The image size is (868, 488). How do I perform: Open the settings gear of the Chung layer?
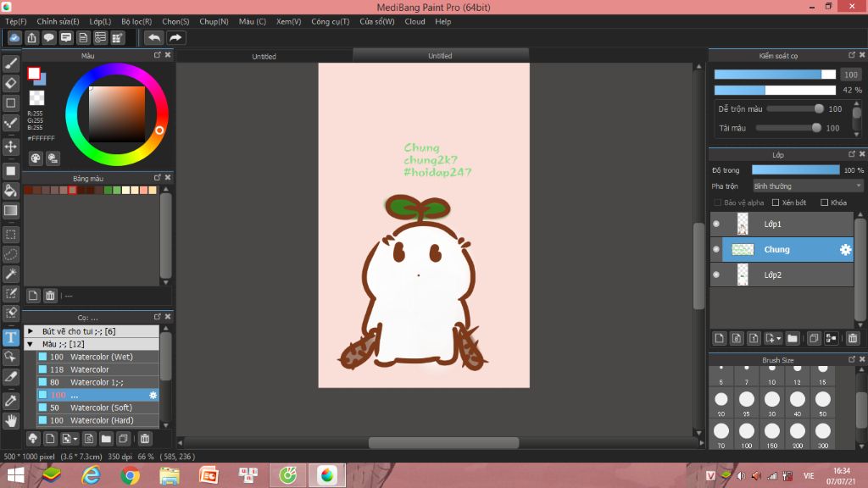tap(845, 250)
